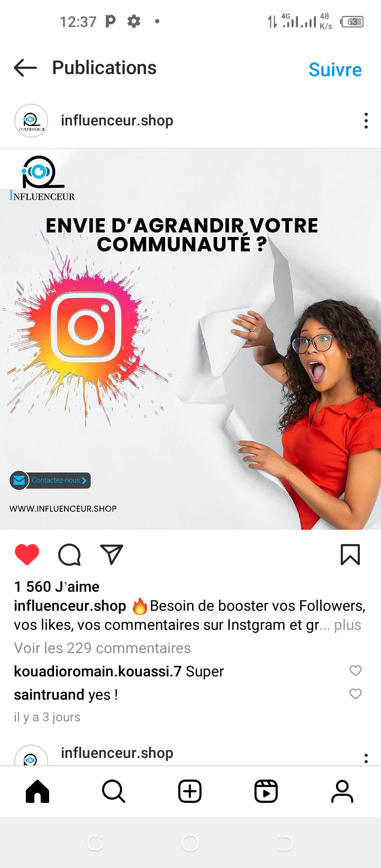This screenshot has height=868, width=381.
Task: Open the second post's three-dot options
Action: click(x=366, y=758)
